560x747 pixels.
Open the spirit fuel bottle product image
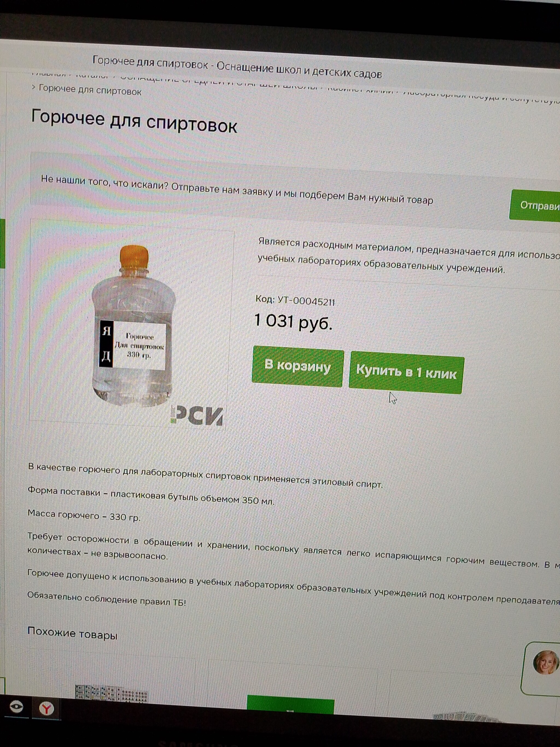(134, 326)
